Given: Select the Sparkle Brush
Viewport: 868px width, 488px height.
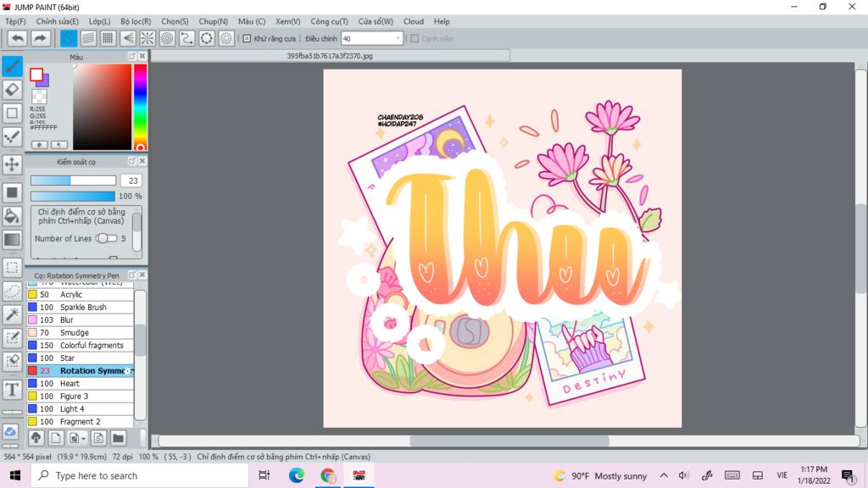Looking at the screenshot, I should (x=81, y=307).
